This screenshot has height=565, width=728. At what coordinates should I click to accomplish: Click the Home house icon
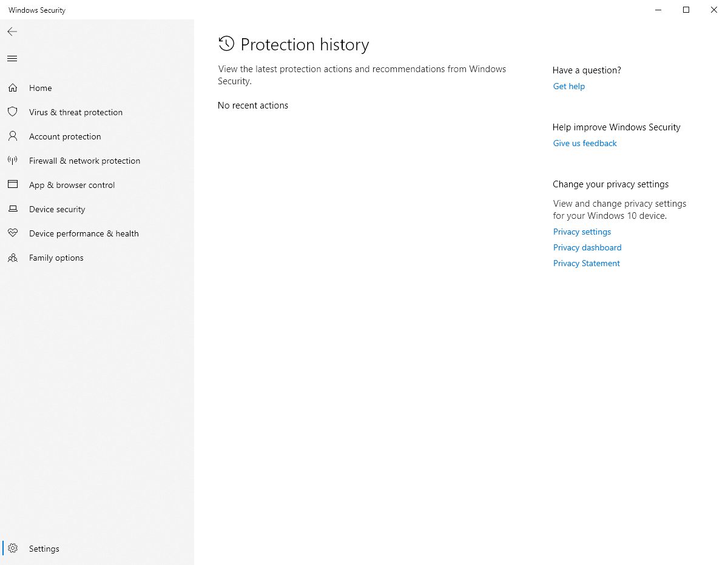coord(13,88)
